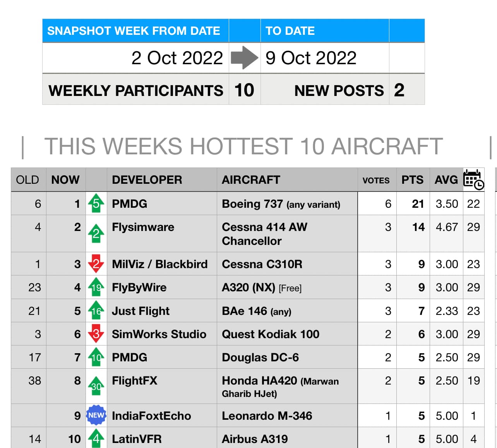This screenshot has width=497, height=448.
Task: Click the 2.33 average for BAe 146
Action: [447, 311]
